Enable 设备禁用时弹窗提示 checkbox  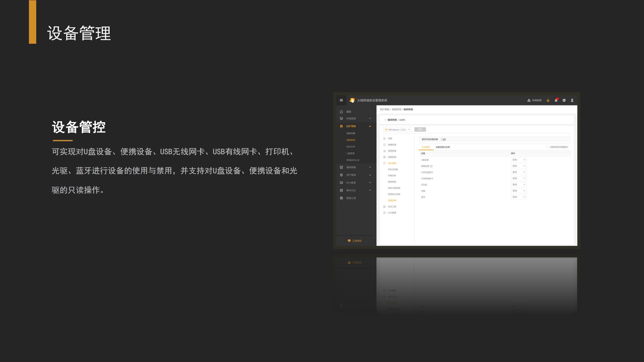click(548, 147)
